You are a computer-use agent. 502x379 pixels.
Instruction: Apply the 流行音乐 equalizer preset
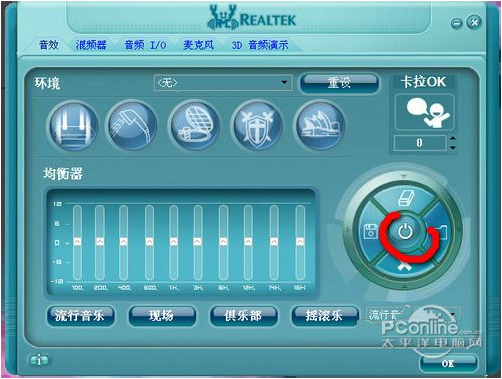(80, 315)
